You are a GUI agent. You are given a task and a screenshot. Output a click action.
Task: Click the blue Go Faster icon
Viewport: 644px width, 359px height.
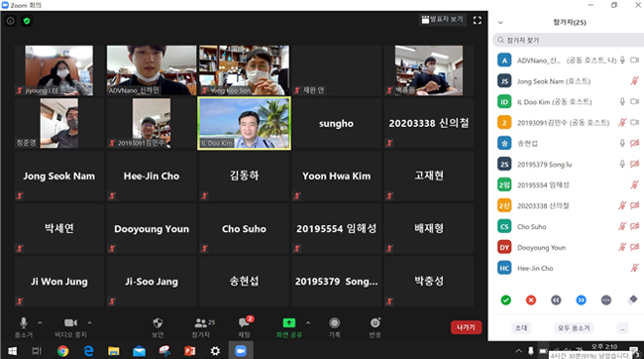pos(582,300)
